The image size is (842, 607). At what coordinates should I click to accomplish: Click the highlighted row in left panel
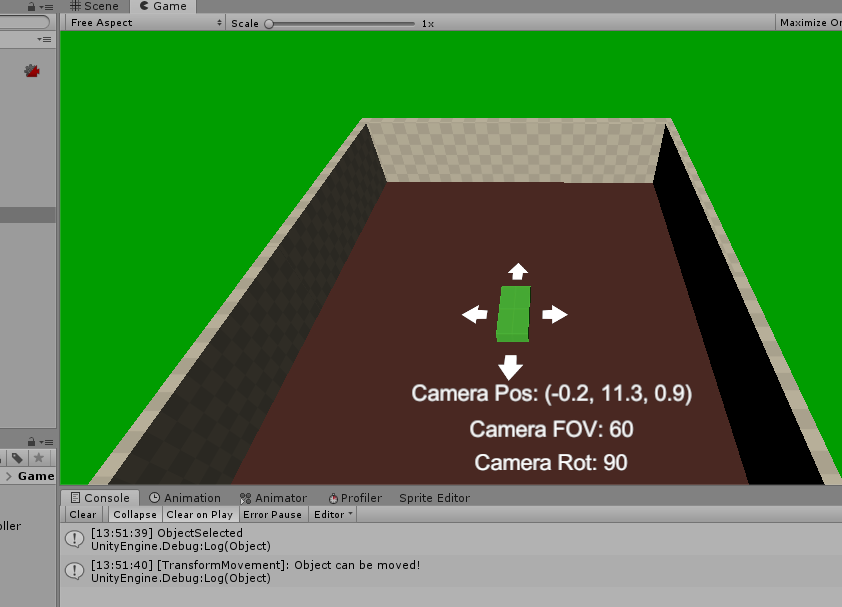click(27, 215)
